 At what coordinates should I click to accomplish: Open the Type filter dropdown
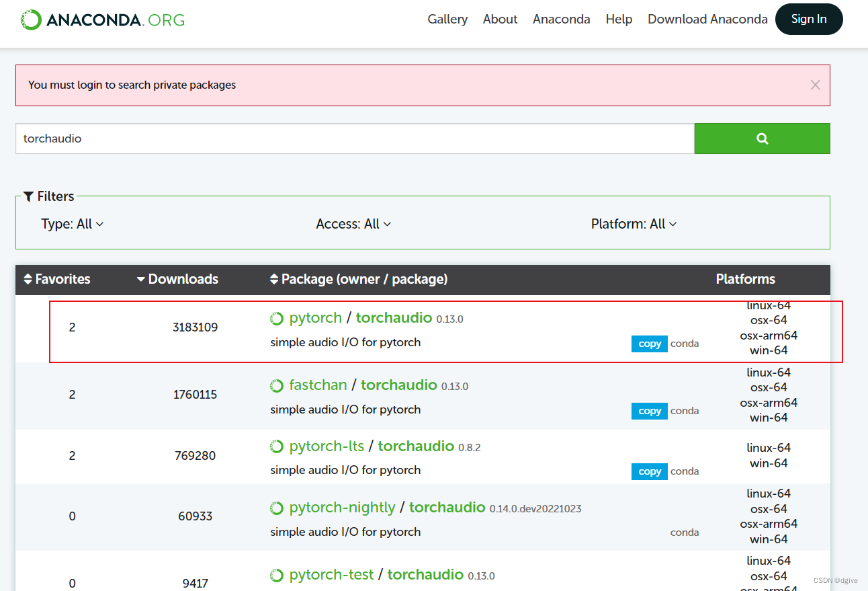[x=72, y=224]
